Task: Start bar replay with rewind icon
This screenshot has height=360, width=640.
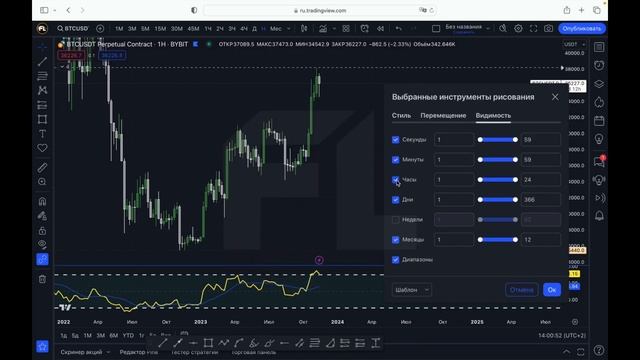Action: pos(380,29)
